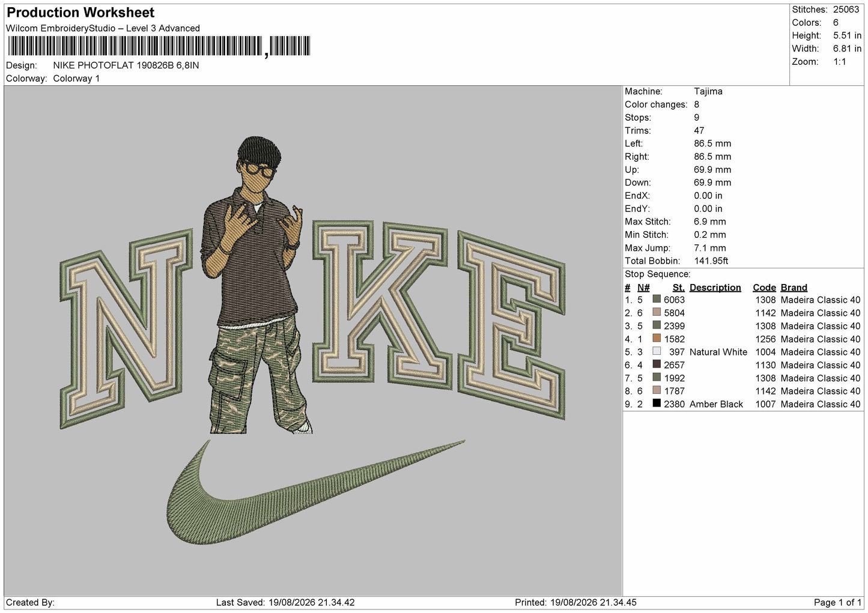Click the Description column header
Screen dimensions: 868x613
click(715, 288)
